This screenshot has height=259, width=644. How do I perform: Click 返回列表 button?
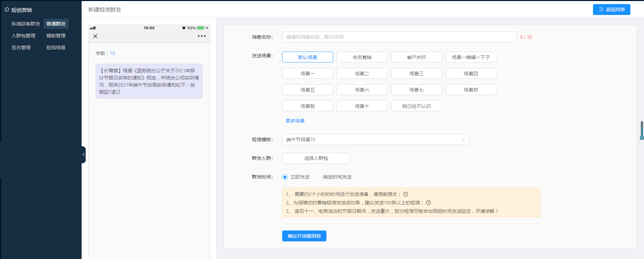[611, 10]
